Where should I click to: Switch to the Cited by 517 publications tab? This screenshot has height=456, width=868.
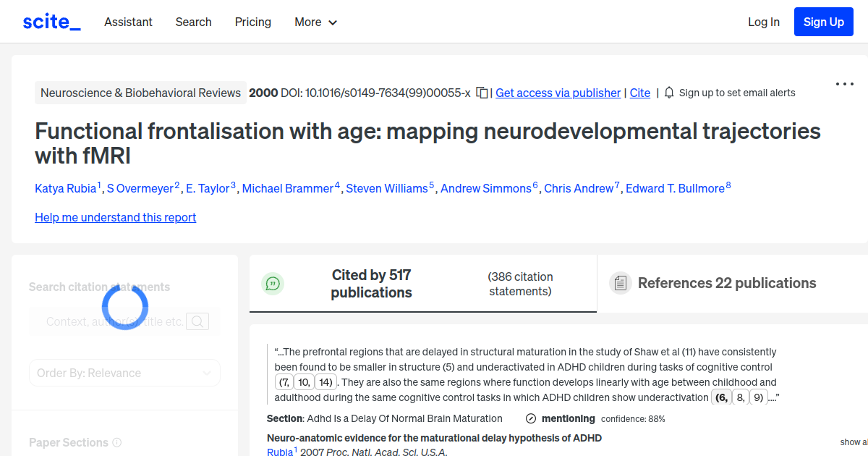[x=371, y=283]
